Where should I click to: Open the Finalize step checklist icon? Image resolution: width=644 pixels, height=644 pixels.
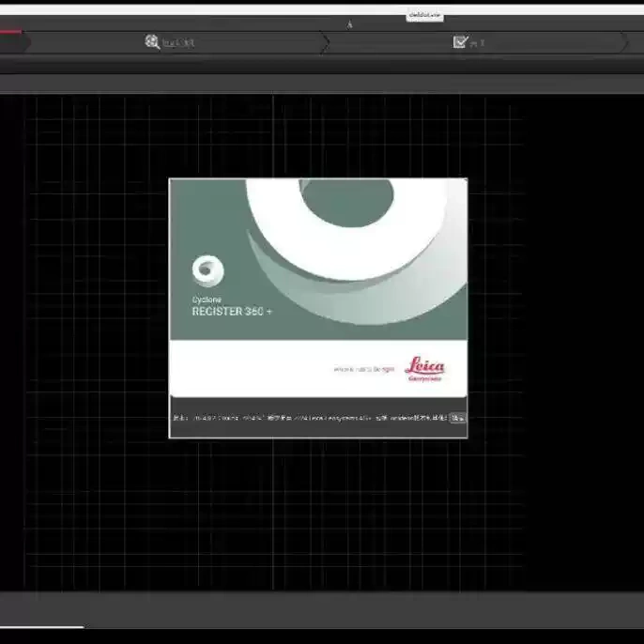pyautogui.click(x=460, y=41)
